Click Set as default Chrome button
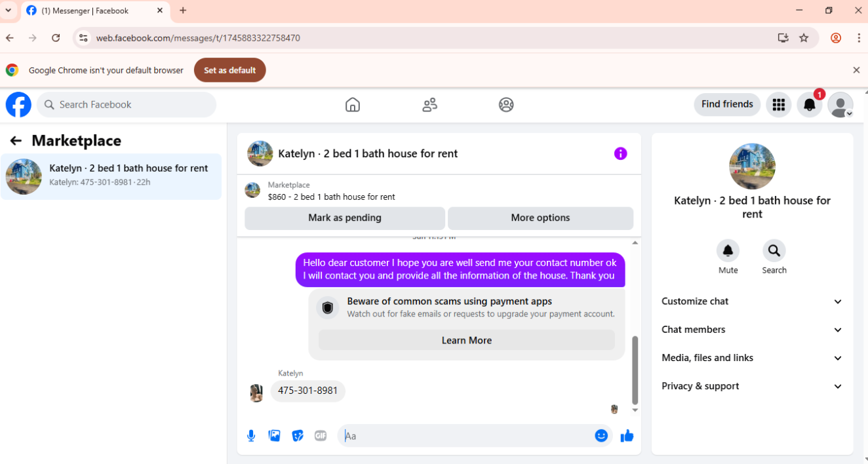This screenshot has height=464, width=868. tap(229, 70)
